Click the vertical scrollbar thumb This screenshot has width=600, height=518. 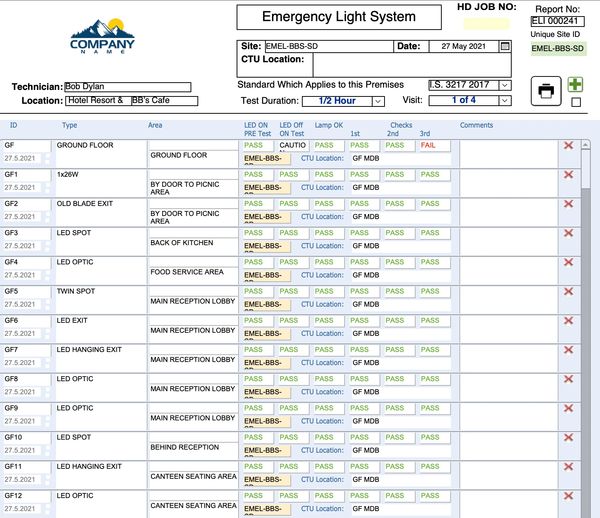[x=585, y=169]
